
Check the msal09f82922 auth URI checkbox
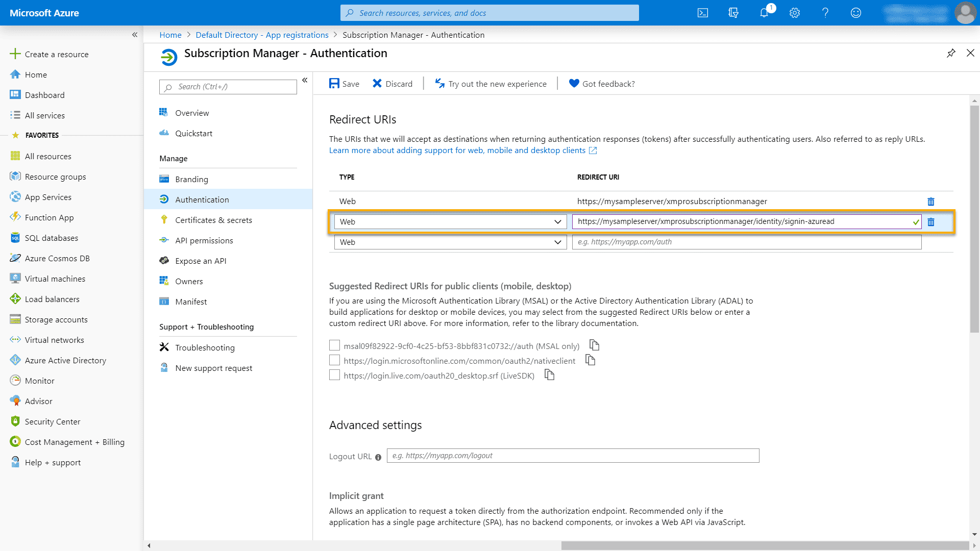(334, 345)
